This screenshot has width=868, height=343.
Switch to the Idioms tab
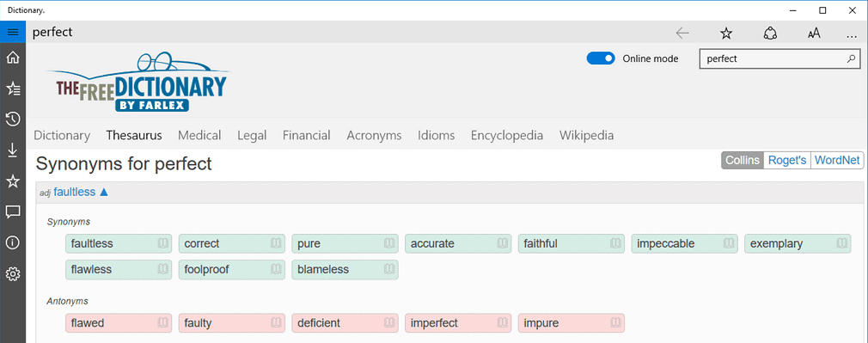[437, 135]
